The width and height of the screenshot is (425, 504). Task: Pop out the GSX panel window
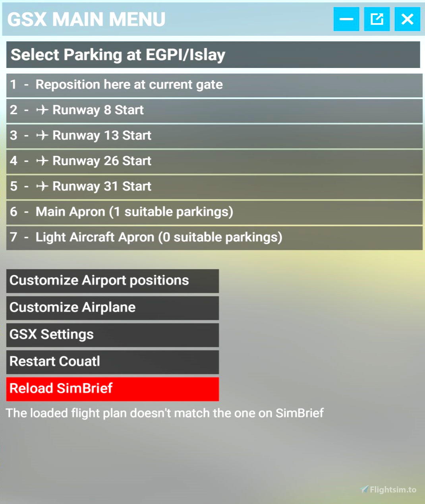click(377, 19)
